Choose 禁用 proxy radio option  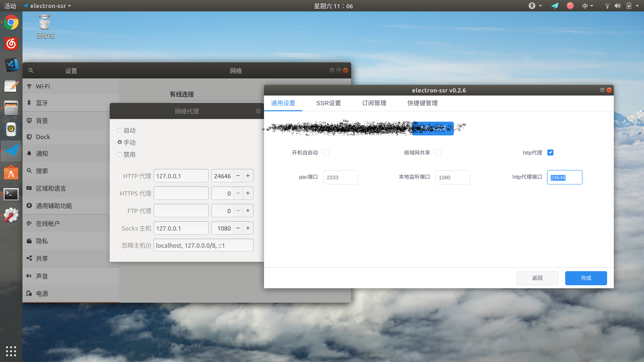pyautogui.click(x=120, y=154)
